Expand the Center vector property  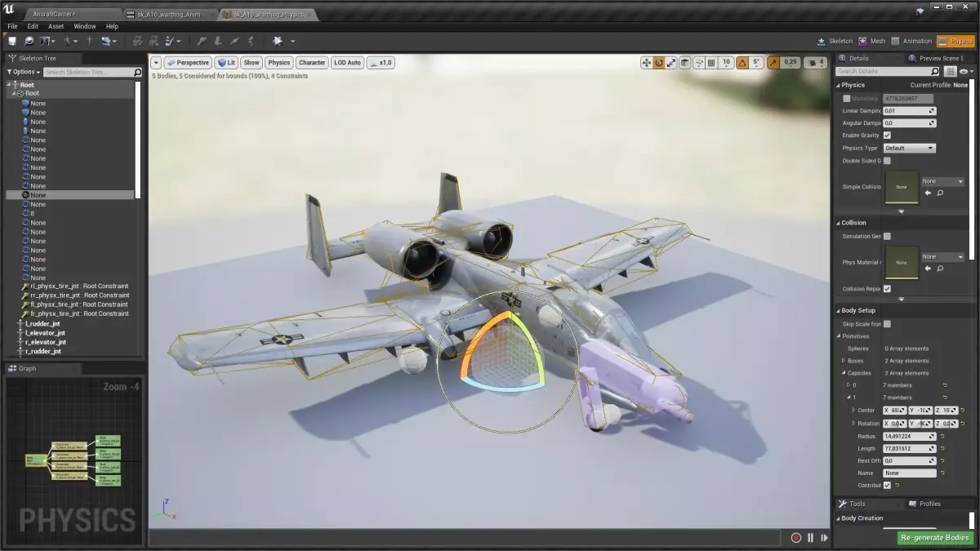click(x=853, y=411)
